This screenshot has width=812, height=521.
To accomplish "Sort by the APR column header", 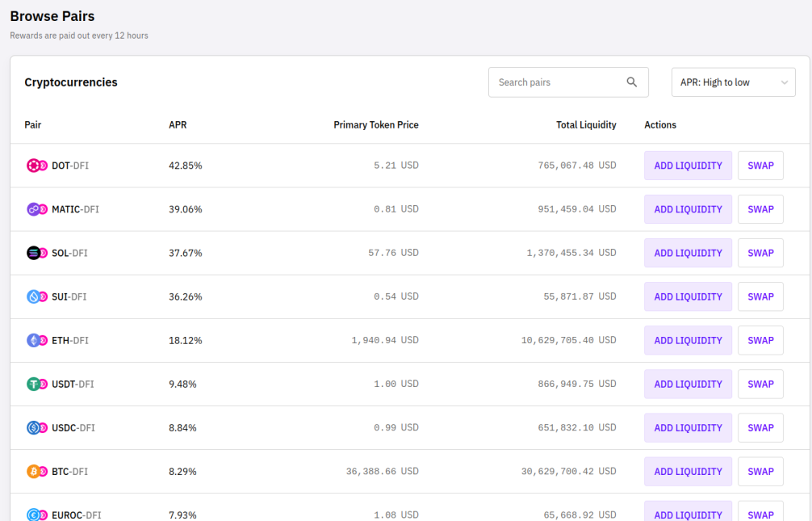I will (x=178, y=125).
